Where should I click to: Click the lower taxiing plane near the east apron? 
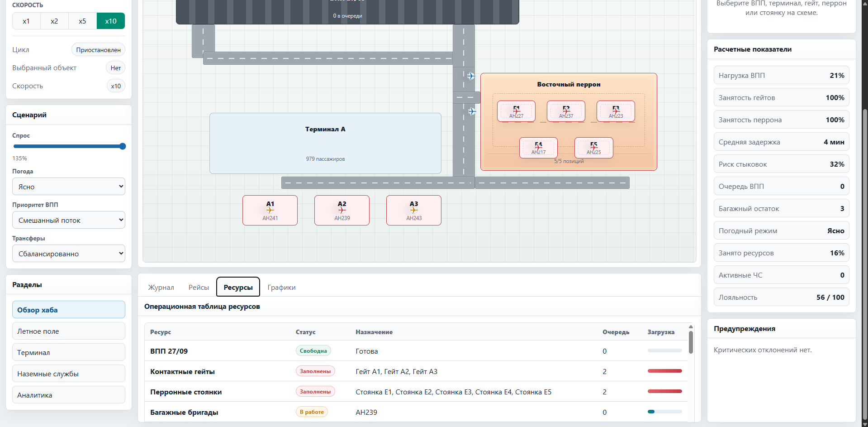point(472,111)
